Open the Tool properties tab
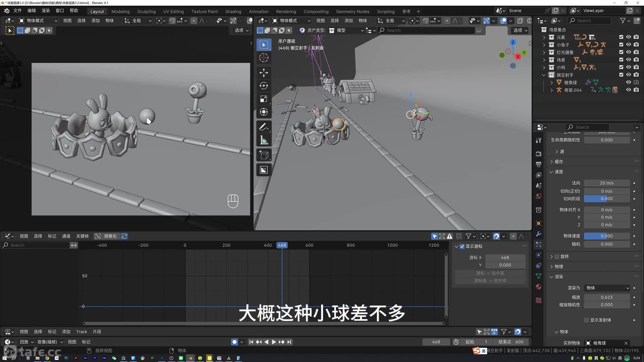 tap(539, 140)
